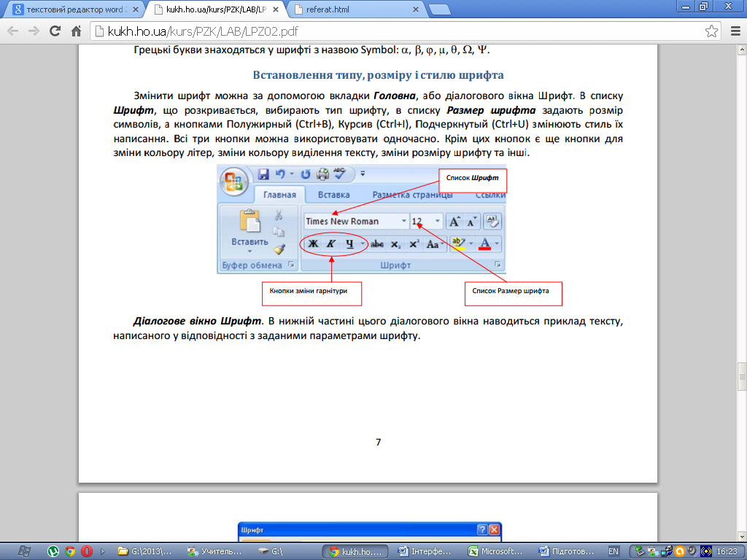Close the referat.html tab
Image resolution: width=747 pixels, height=560 pixels.
(415, 9)
